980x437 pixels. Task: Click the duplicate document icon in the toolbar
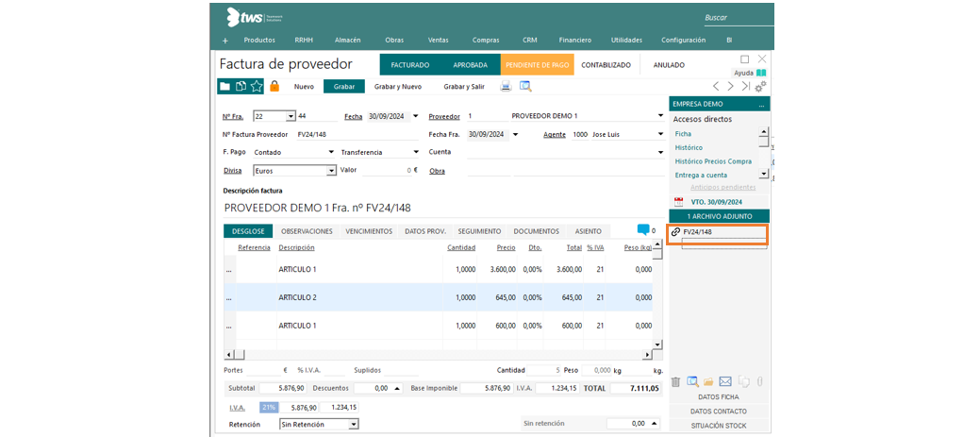pyautogui.click(x=240, y=86)
